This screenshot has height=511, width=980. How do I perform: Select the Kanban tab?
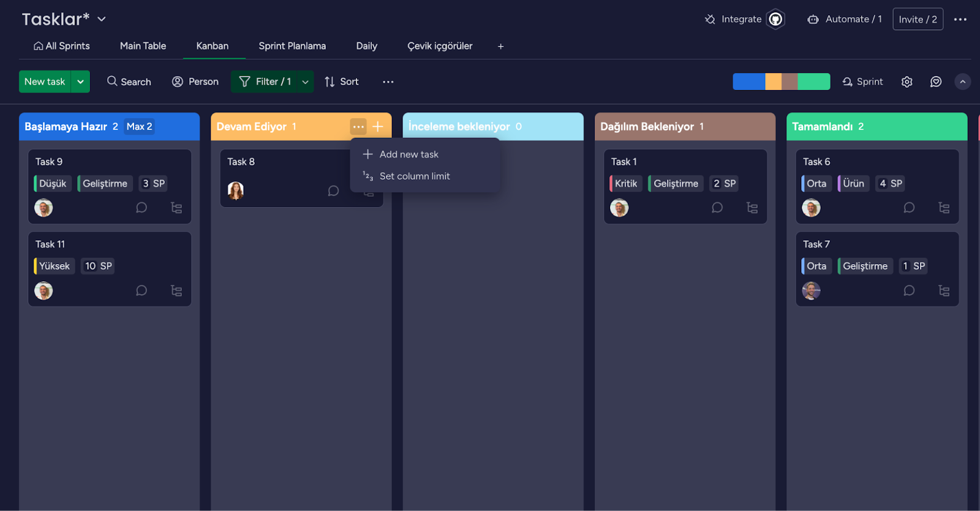[x=213, y=46]
